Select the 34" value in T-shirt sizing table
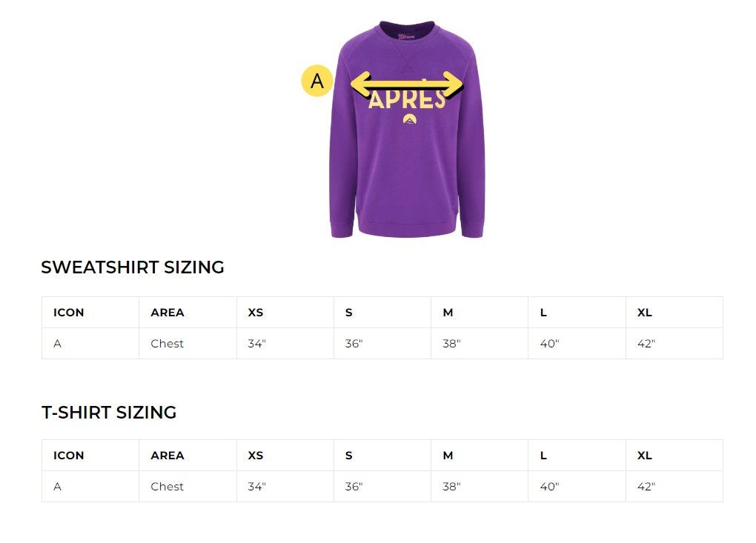The width and height of the screenshot is (756, 543). click(x=256, y=487)
